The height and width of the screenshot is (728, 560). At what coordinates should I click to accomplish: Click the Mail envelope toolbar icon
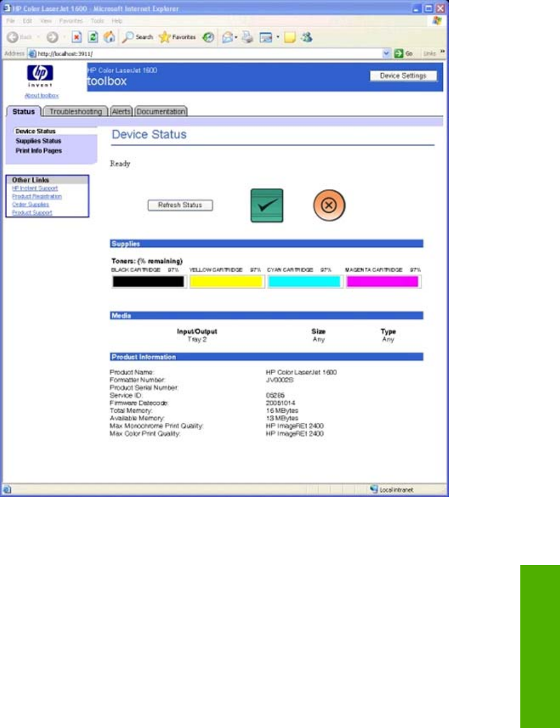pyautogui.click(x=228, y=37)
